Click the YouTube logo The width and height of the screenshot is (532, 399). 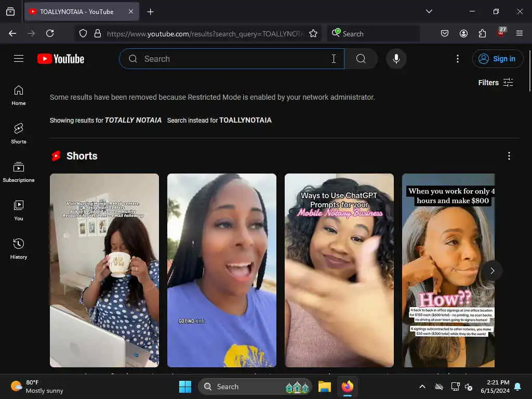[x=61, y=59]
